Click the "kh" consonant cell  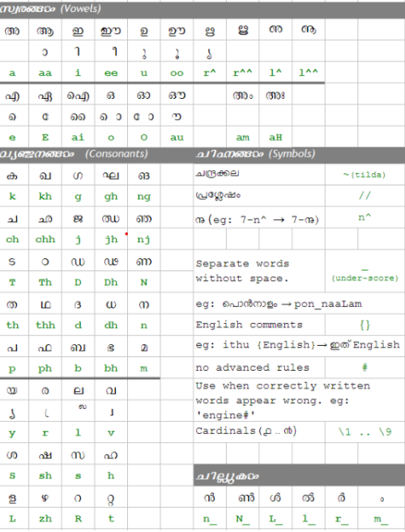(45, 196)
